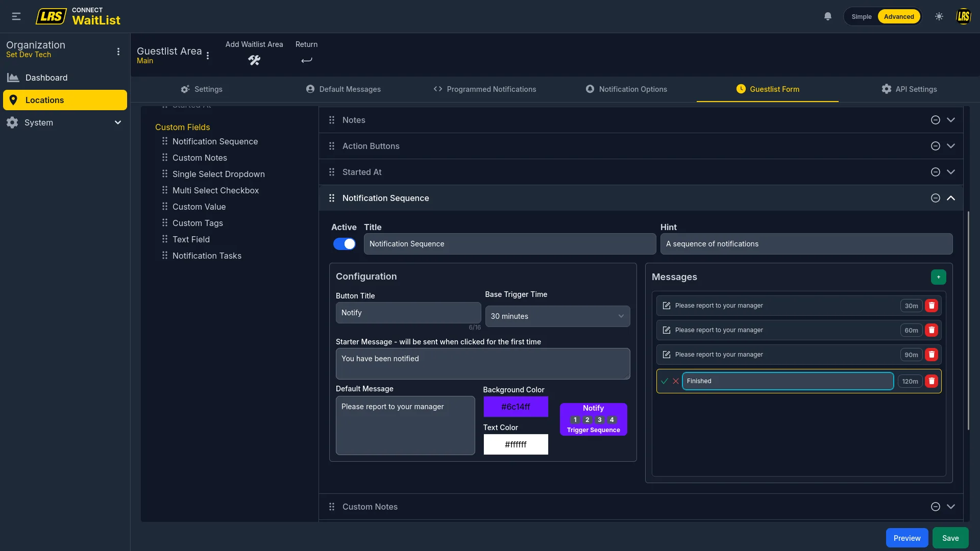Image resolution: width=980 pixels, height=551 pixels.
Task: Confirm the Finished message edit with the checkmark
Action: 664,381
